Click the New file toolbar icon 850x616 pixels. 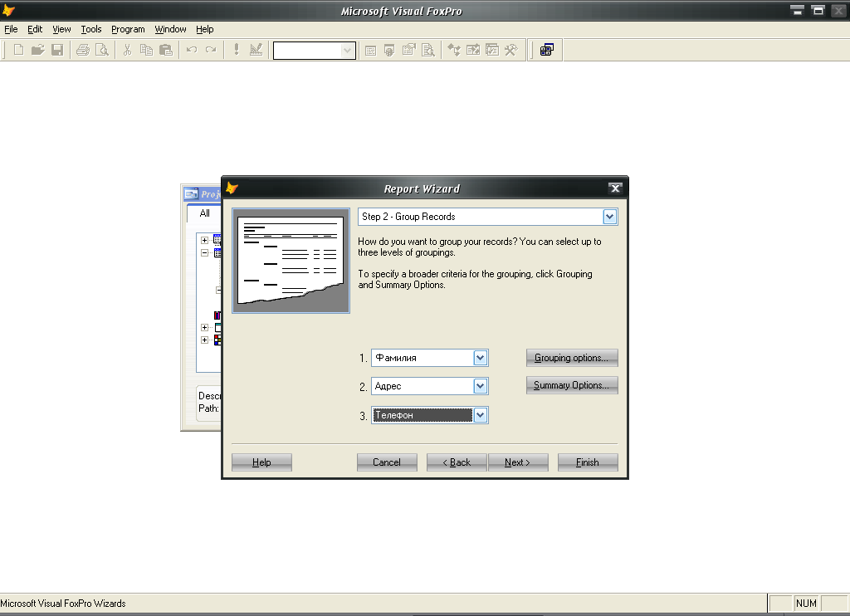tap(18, 50)
